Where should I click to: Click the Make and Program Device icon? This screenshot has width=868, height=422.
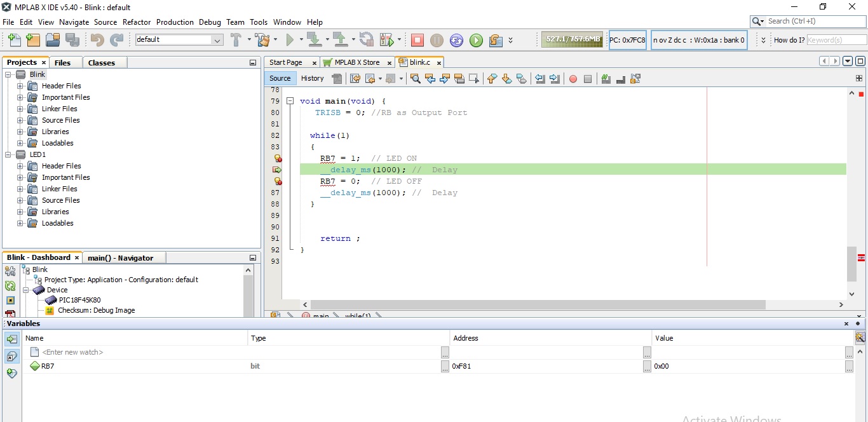coord(313,40)
